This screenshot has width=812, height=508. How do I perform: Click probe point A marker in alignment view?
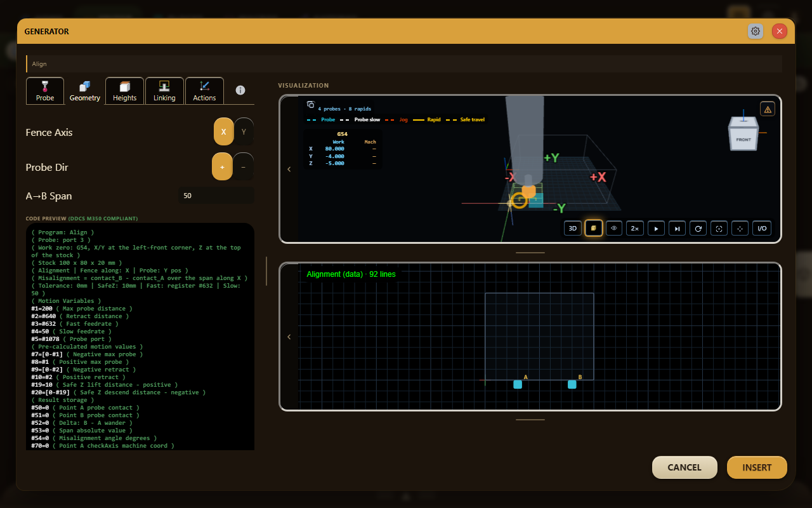click(x=518, y=384)
